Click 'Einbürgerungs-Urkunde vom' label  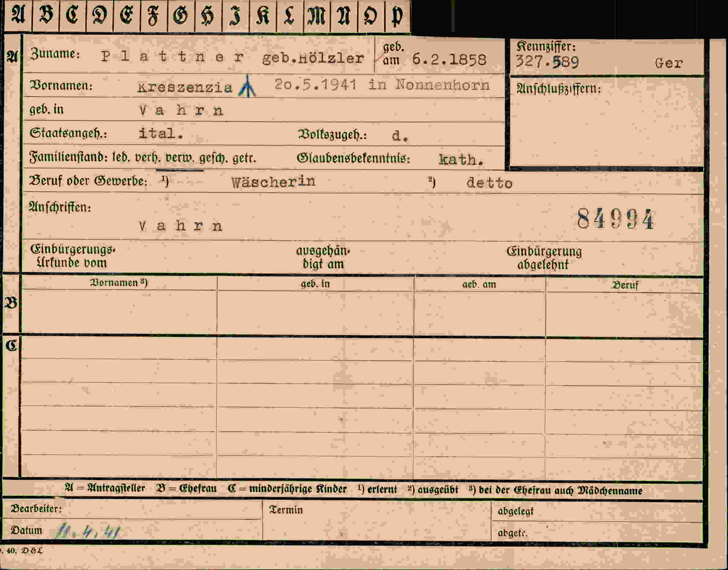pos(73,256)
